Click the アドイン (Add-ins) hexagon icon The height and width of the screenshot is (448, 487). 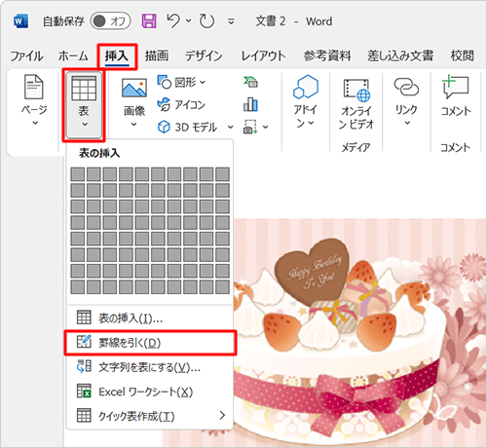click(x=306, y=87)
